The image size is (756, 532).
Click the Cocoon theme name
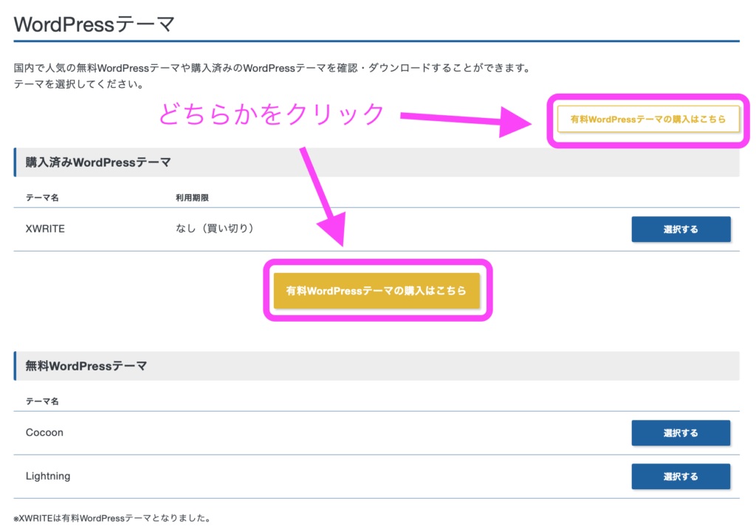click(44, 432)
